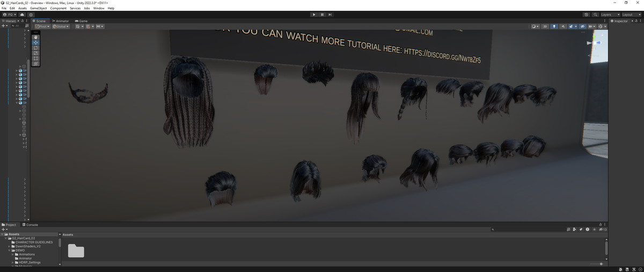Collapse the Assets root folder
This screenshot has width=644, height=272.
point(2,234)
